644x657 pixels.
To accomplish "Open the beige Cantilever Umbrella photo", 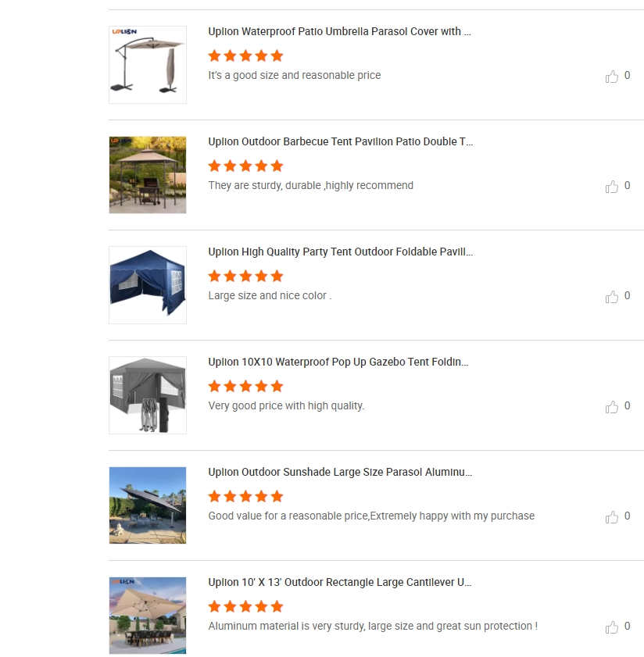I will tap(148, 616).
